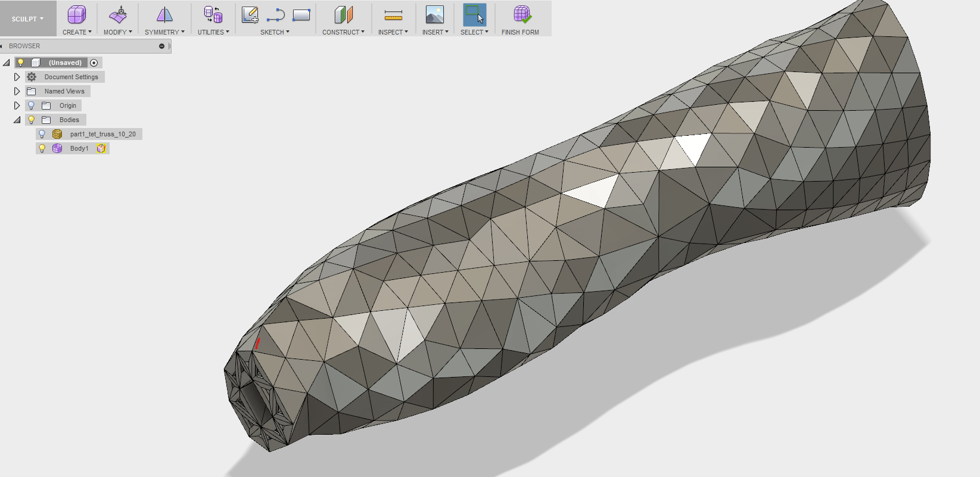
Task: Click the Create box icon in toolbar
Action: (76, 15)
